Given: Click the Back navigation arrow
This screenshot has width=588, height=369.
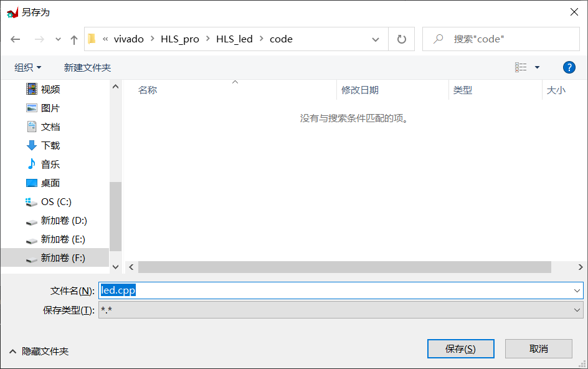Looking at the screenshot, I should 16,39.
